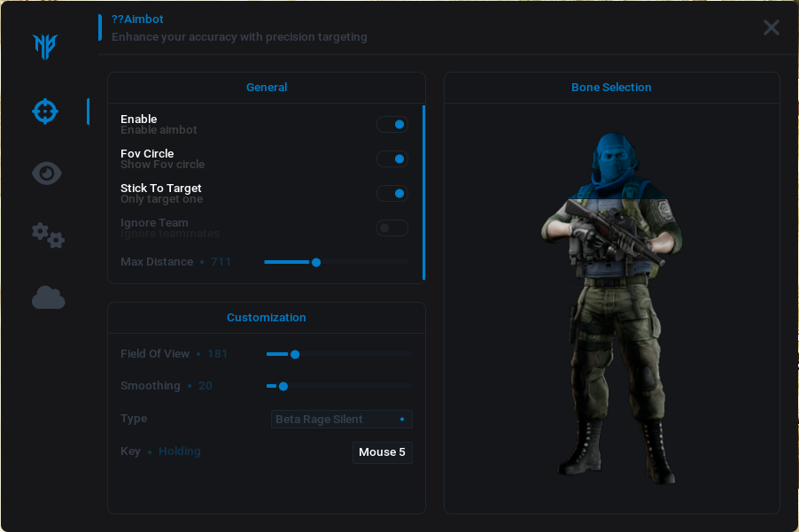Close the menu with the X icon

(x=771, y=27)
